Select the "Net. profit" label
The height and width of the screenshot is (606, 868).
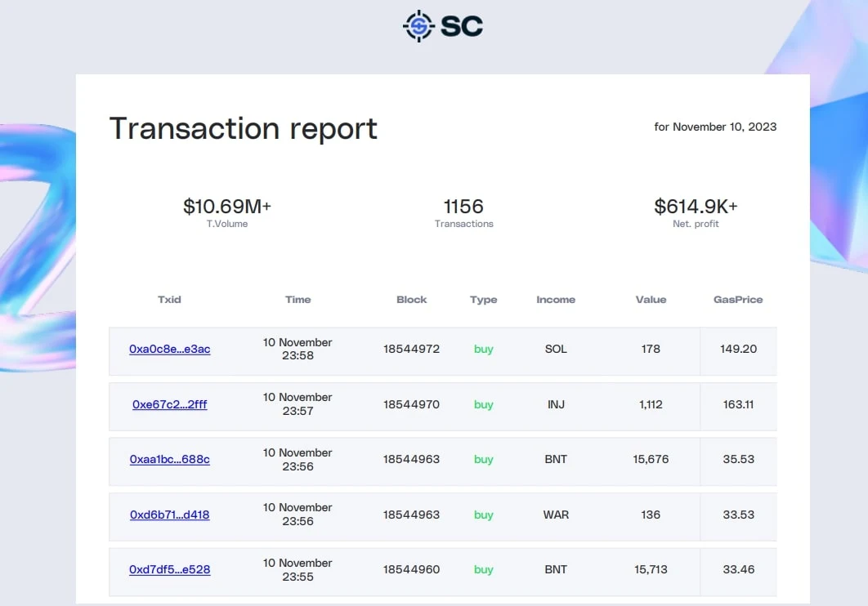(x=696, y=224)
